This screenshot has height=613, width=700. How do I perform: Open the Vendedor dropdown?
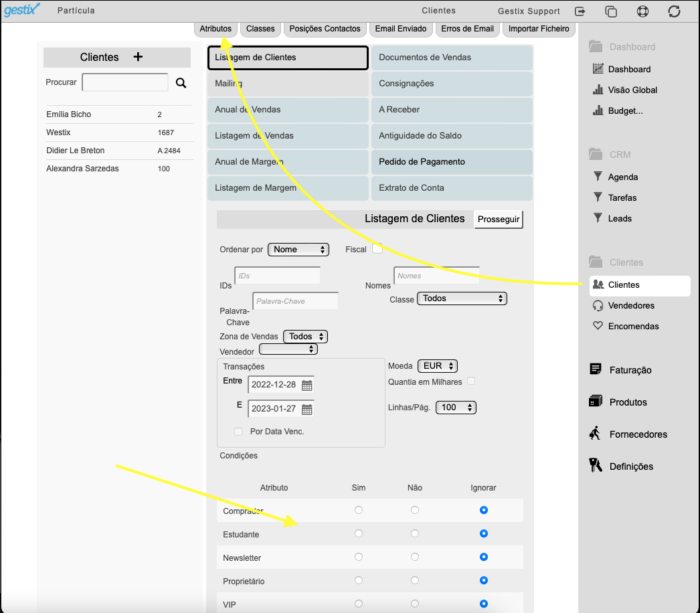[288, 349]
